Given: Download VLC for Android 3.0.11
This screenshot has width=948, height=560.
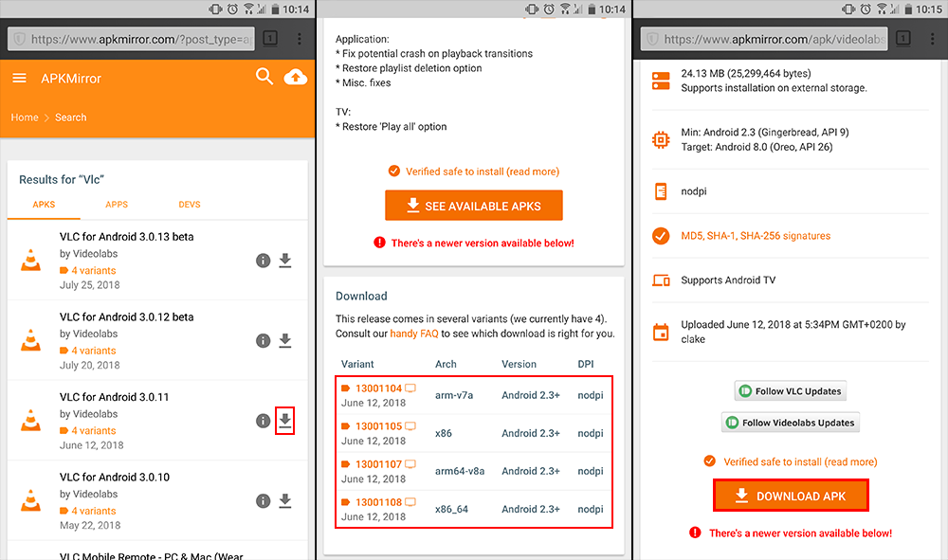Looking at the screenshot, I should [285, 421].
